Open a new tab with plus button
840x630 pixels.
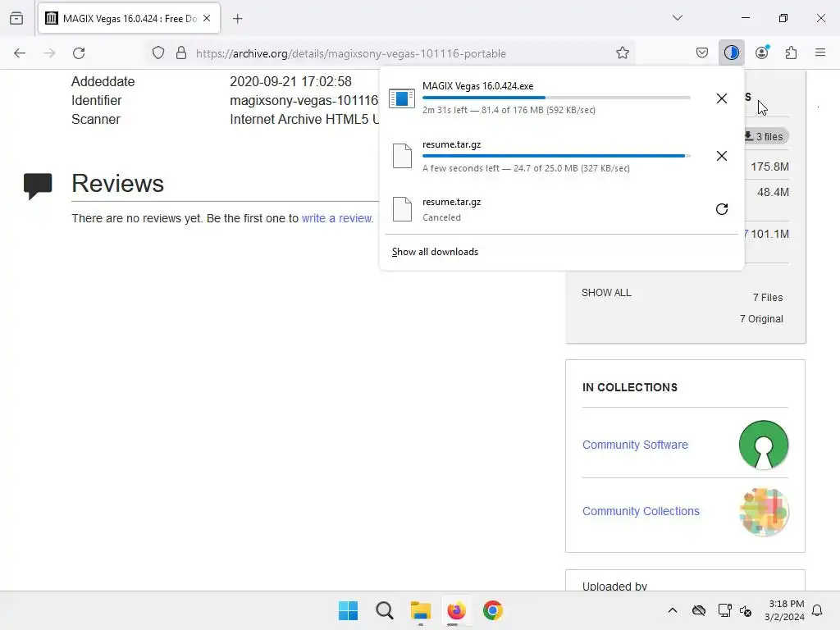238,19
